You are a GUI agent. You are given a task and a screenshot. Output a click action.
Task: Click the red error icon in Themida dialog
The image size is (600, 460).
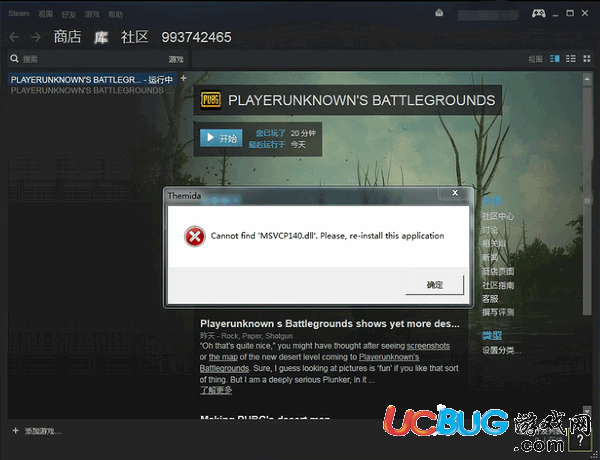pos(194,236)
